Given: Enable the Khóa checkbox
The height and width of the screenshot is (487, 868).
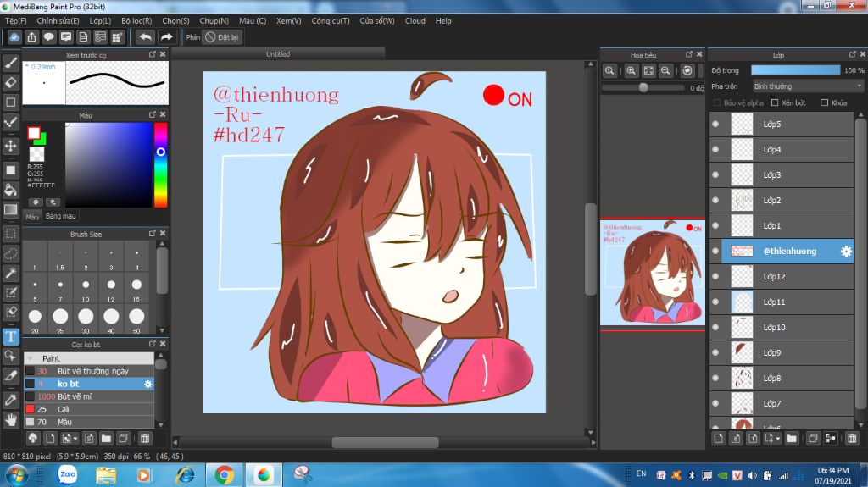Looking at the screenshot, I should coord(824,102).
